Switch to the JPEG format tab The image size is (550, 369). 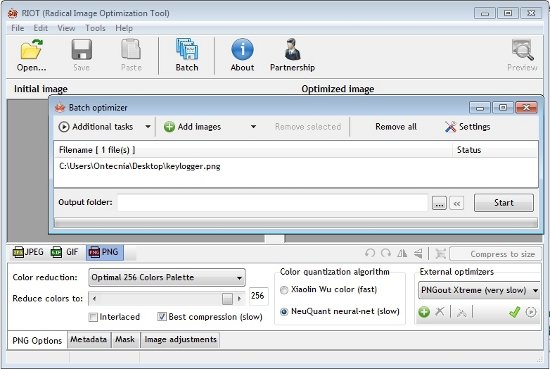(28, 252)
